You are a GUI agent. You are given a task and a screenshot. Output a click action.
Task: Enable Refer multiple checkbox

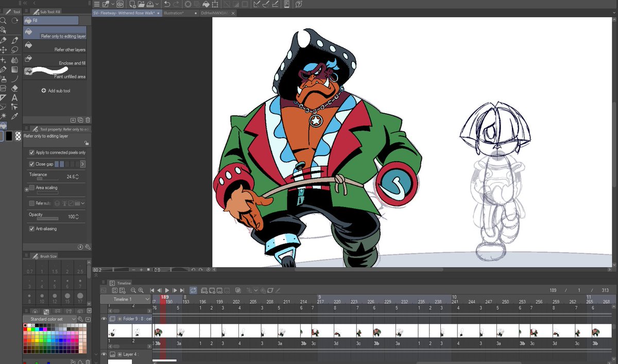point(32,203)
